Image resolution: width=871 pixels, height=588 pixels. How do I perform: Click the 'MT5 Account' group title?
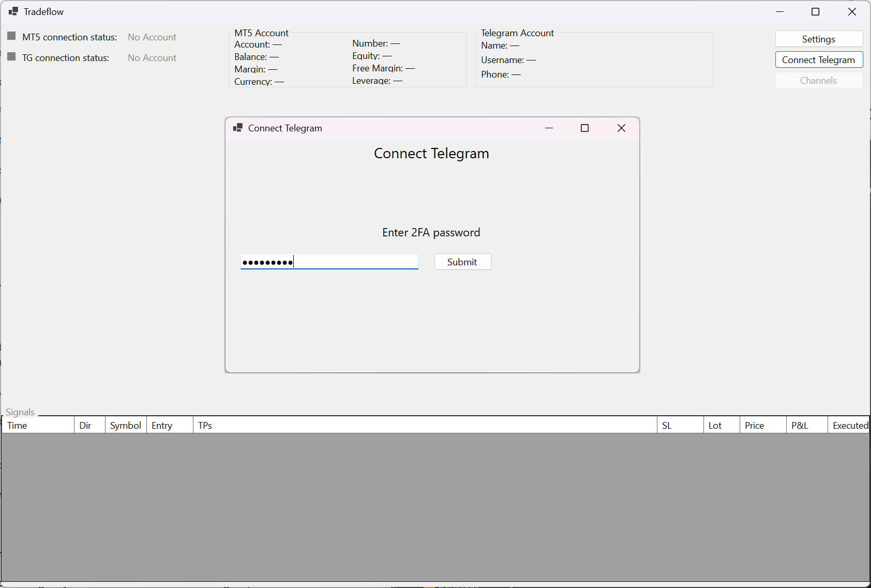pos(261,33)
